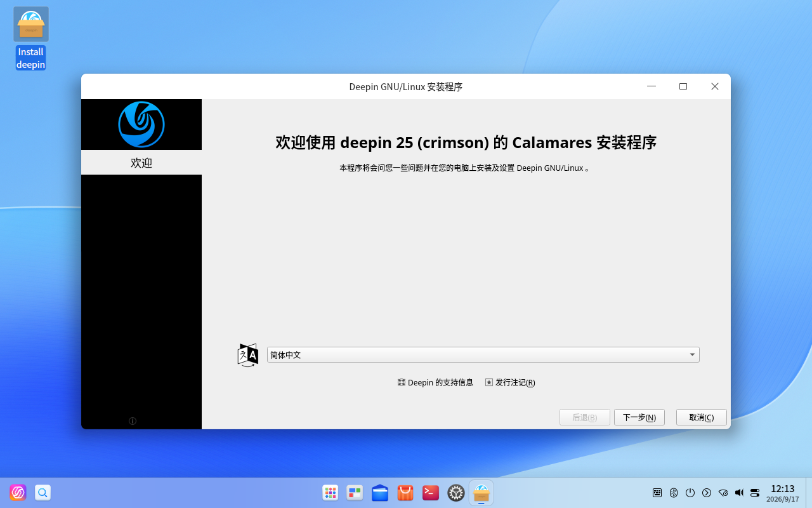
Task: Click the volume speaker tray icon
Action: (739, 492)
